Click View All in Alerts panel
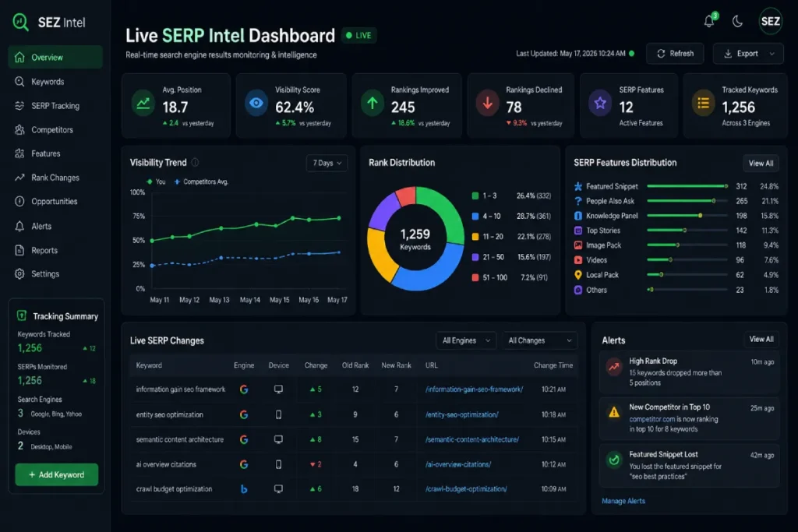Viewport: 798px width, 532px height. [761, 340]
